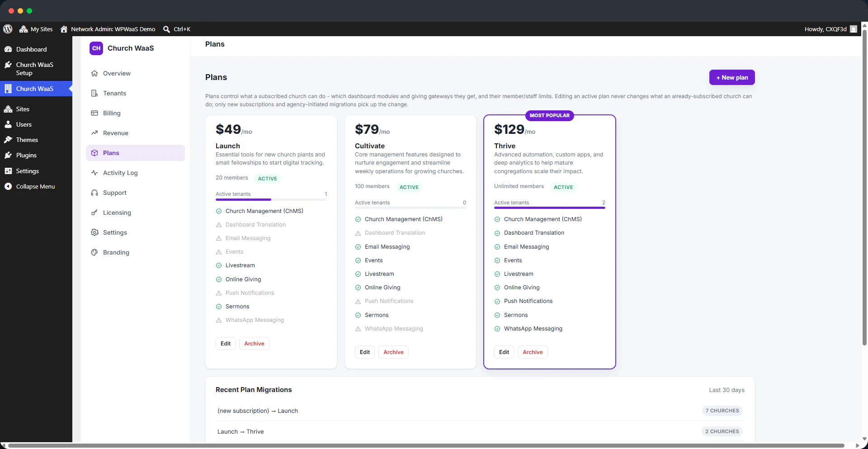Open Activity Log pulse icon
The width and height of the screenshot is (868, 449).
pos(94,173)
